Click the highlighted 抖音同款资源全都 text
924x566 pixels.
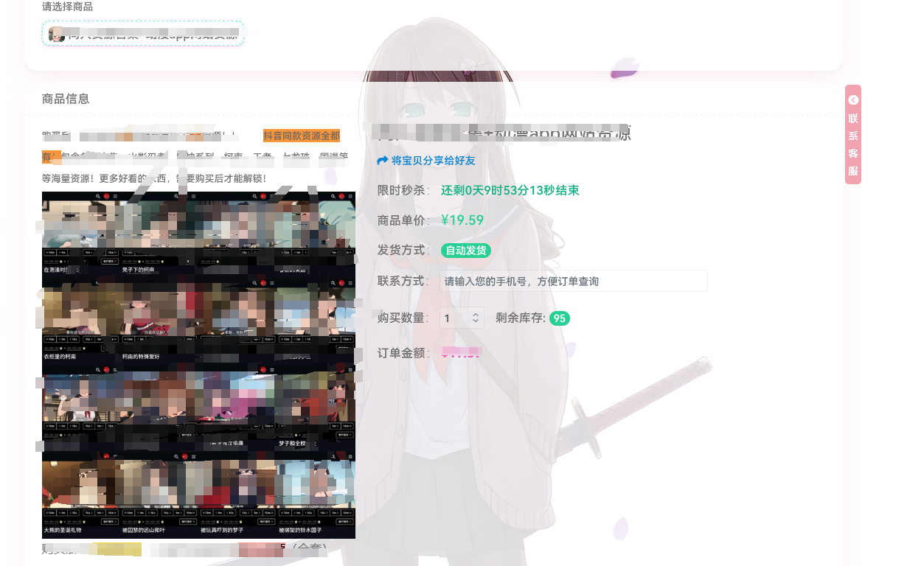point(302,136)
